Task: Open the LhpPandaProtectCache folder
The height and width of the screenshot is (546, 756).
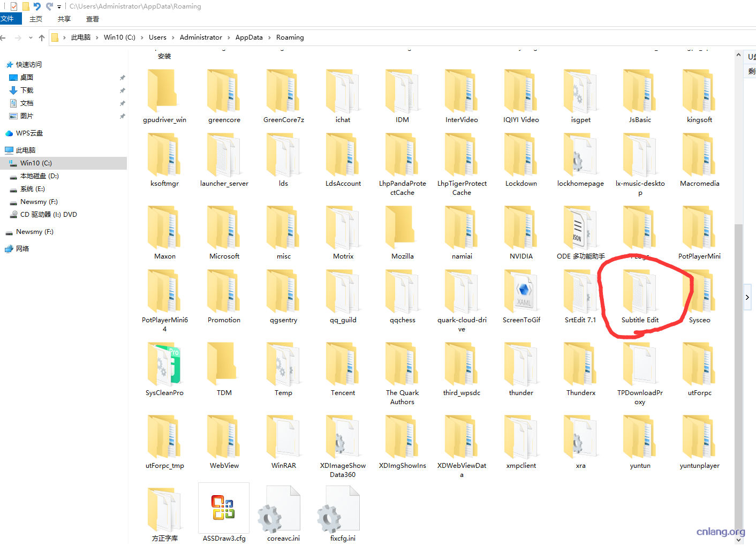Action: [402, 164]
